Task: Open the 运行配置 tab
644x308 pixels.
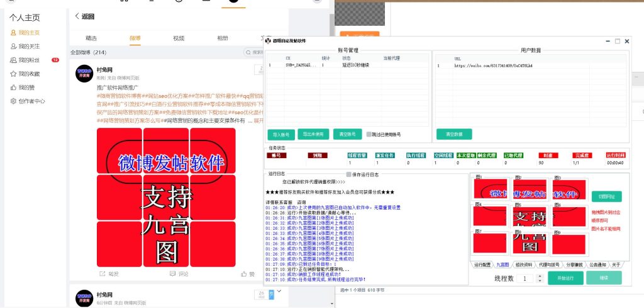Action: pos(482,265)
